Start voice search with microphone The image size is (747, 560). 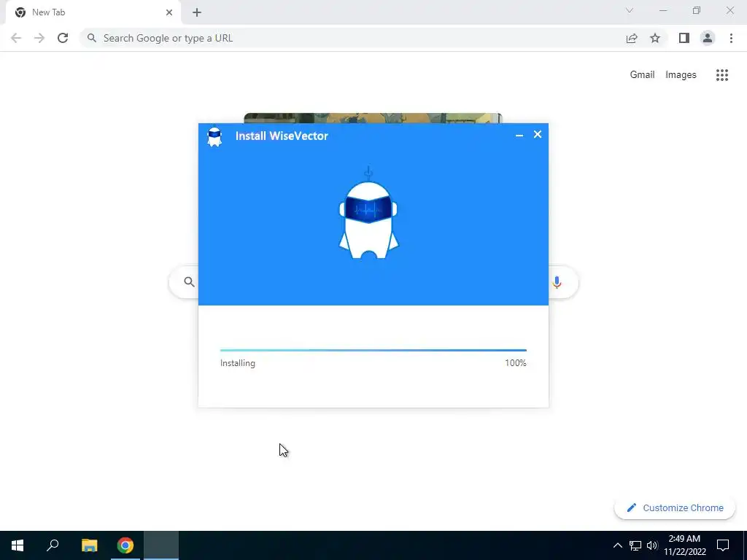coord(557,282)
